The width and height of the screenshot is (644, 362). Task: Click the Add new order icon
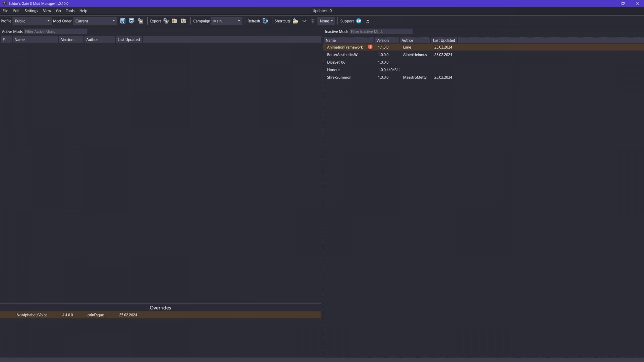tap(141, 21)
